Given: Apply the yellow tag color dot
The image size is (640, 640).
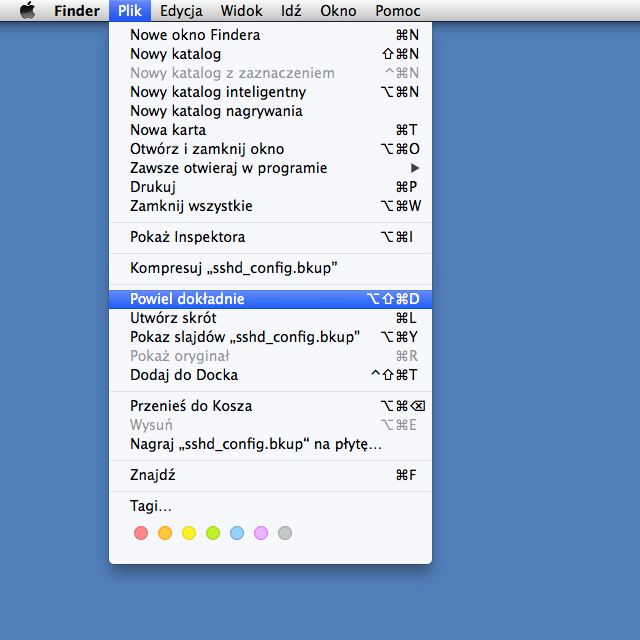Looking at the screenshot, I should click(189, 533).
